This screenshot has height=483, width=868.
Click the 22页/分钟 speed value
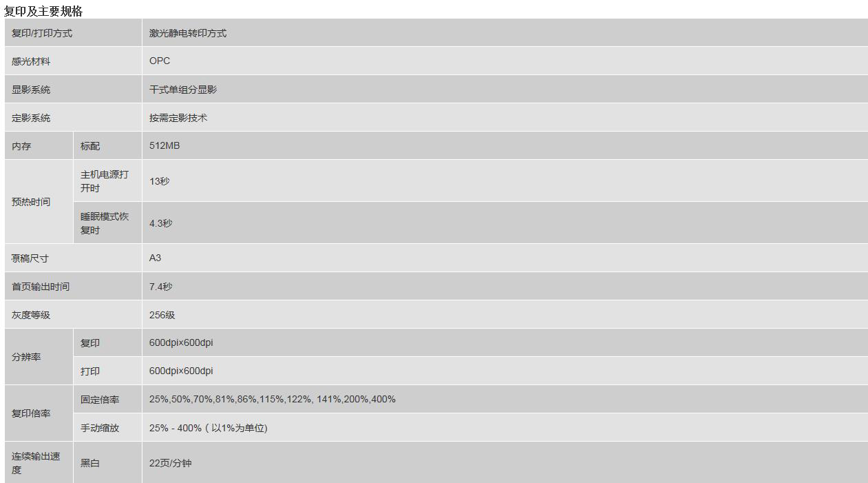click(171, 463)
